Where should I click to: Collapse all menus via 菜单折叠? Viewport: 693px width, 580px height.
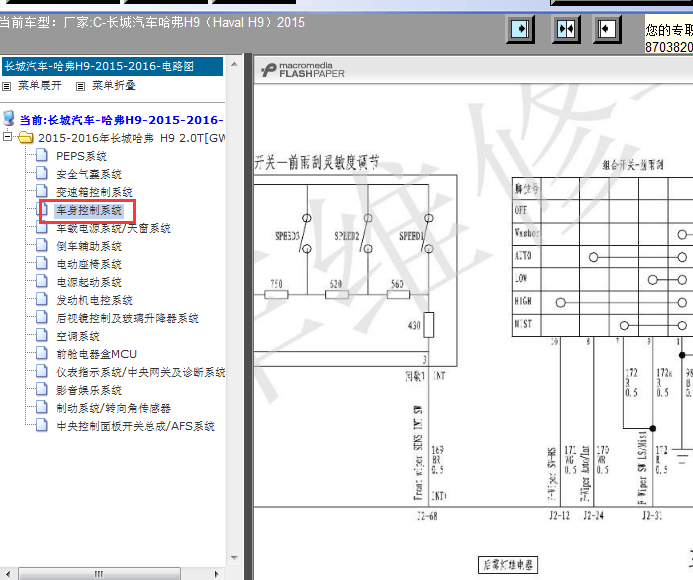pyautogui.click(x=113, y=85)
